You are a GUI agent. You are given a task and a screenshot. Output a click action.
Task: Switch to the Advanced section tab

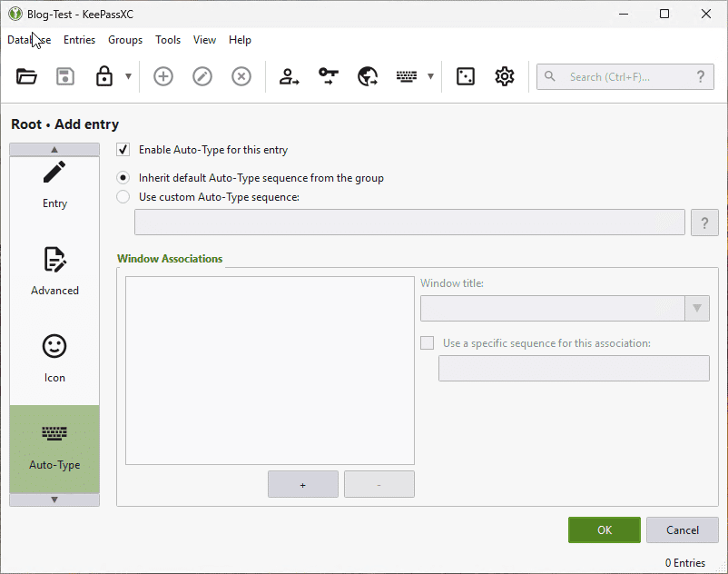click(x=54, y=272)
